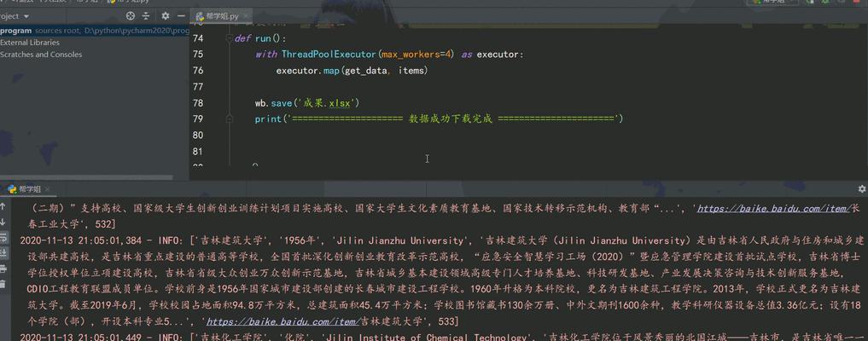The width and height of the screenshot is (868, 341).
Task: Close the 帮学姐 run tab
Action: (x=47, y=189)
